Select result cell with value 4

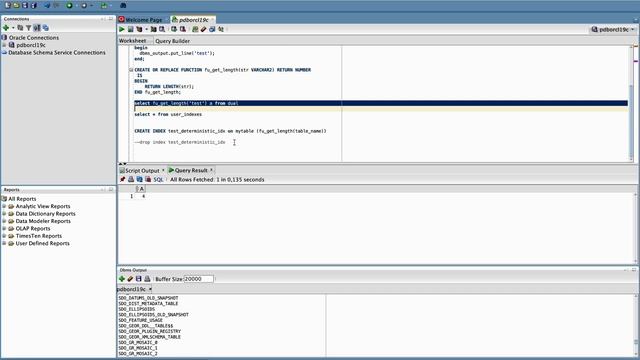tap(143, 196)
